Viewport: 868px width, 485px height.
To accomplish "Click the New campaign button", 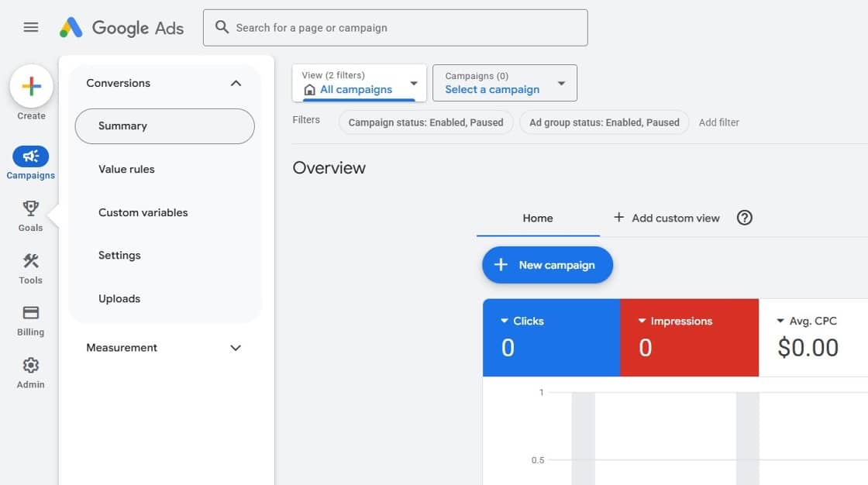I will 547,265.
